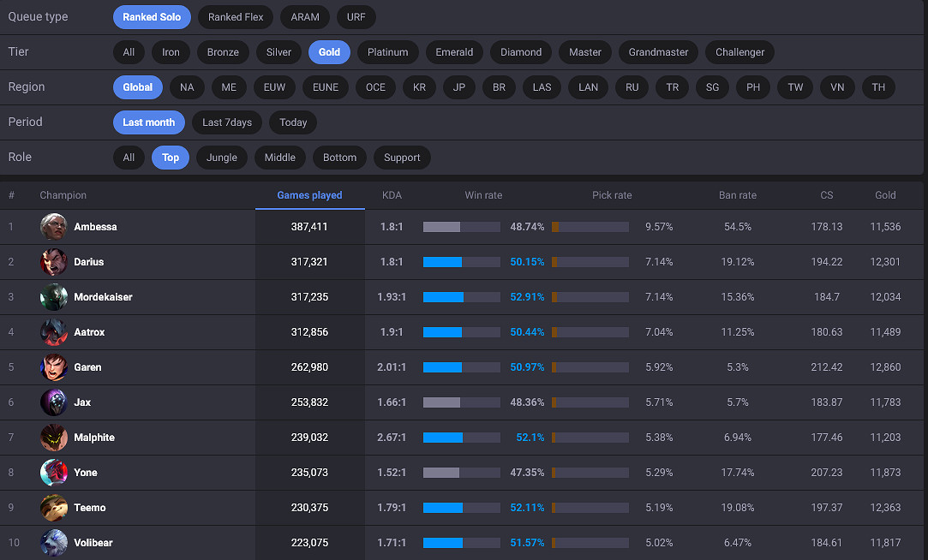Screen dimensions: 928x560
Task: Open the Yone champion name link
Action: click(x=86, y=473)
